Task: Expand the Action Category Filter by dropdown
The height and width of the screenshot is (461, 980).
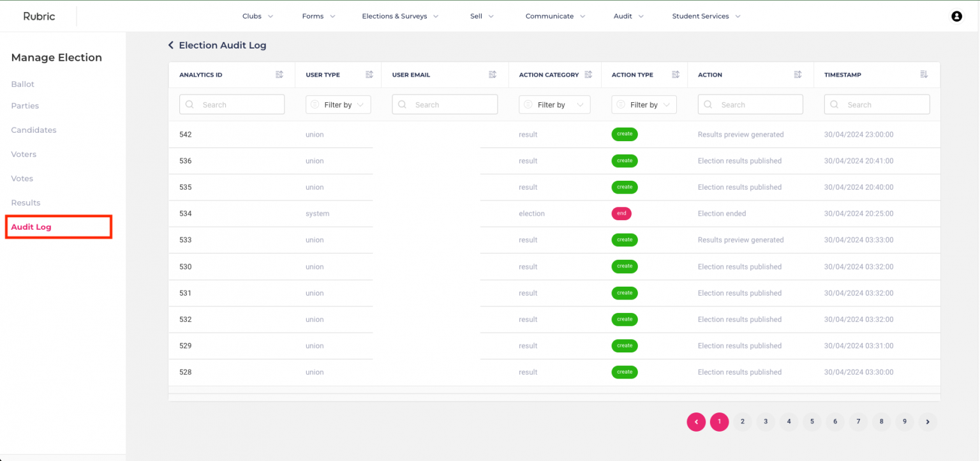Action: click(554, 105)
